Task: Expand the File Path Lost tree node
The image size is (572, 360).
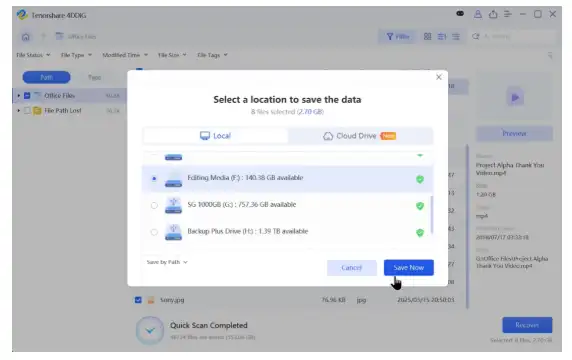Action: tap(19, 111)
